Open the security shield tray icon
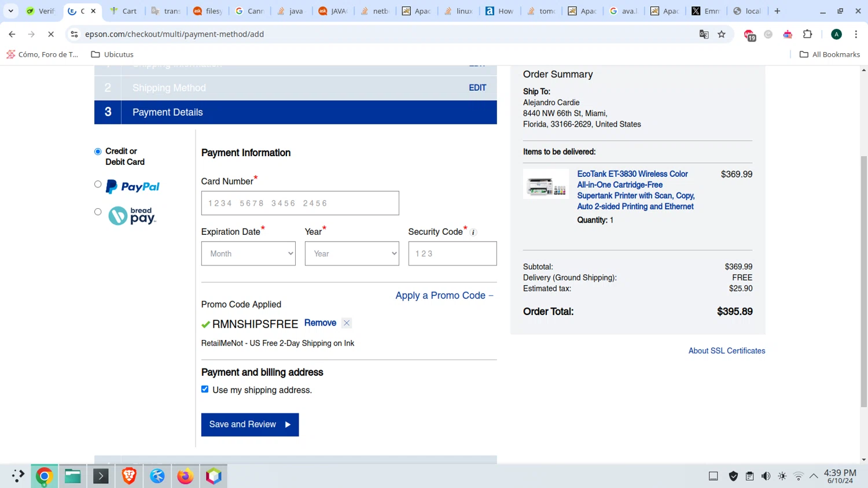868x488 pixels. pyautogui.click(x=733, y=476)
